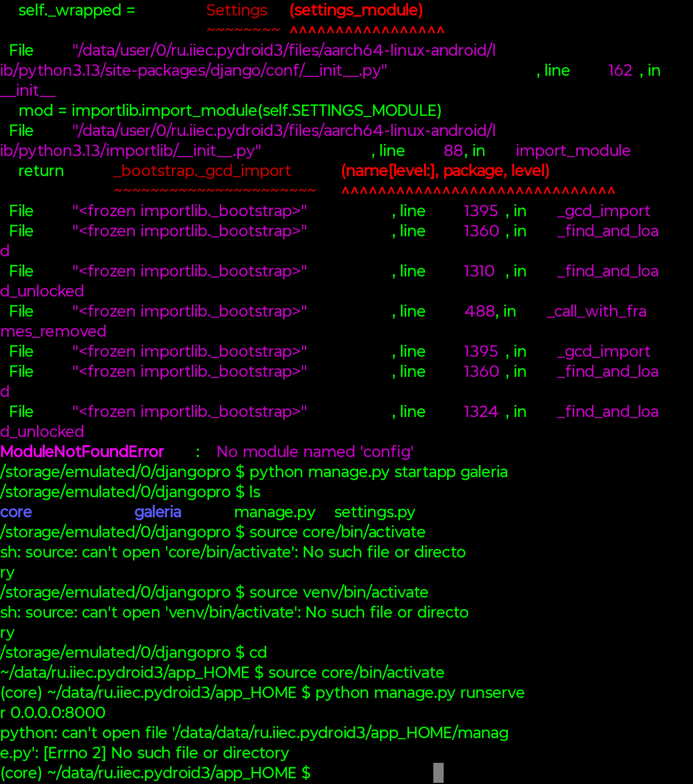
Task: Click the "ib/python3.13/importlib/__init__.py" path text
Action: pos(131,151)
